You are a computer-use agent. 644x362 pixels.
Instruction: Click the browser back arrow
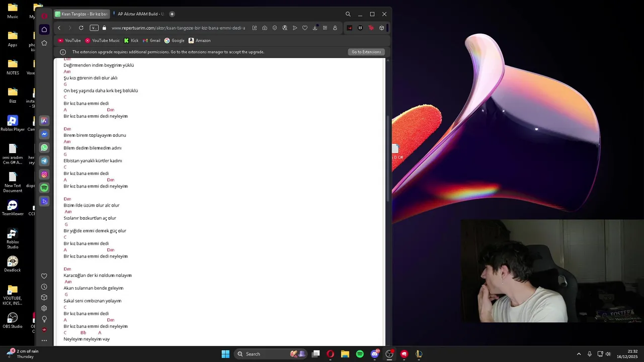[x=59, y=28]
